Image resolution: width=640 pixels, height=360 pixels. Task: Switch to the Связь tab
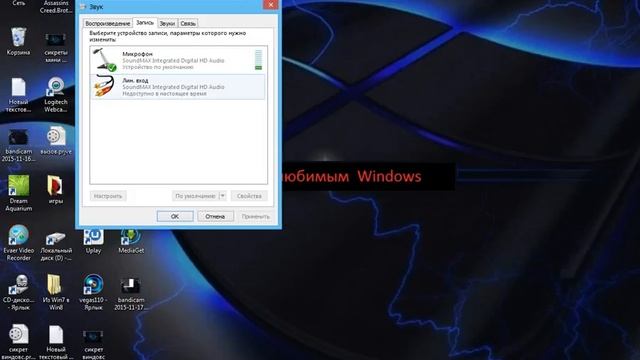(188, 23)
